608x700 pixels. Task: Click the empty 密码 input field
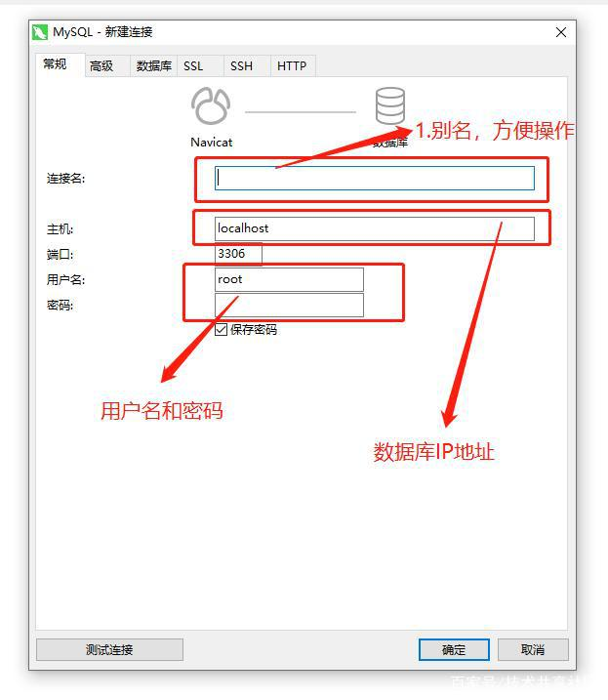point(289,305)
